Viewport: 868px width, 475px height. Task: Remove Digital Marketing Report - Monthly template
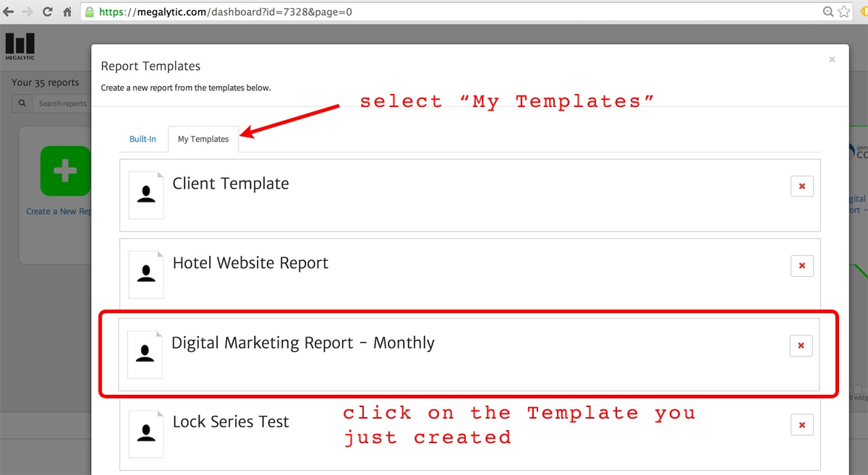click(801, 346)
